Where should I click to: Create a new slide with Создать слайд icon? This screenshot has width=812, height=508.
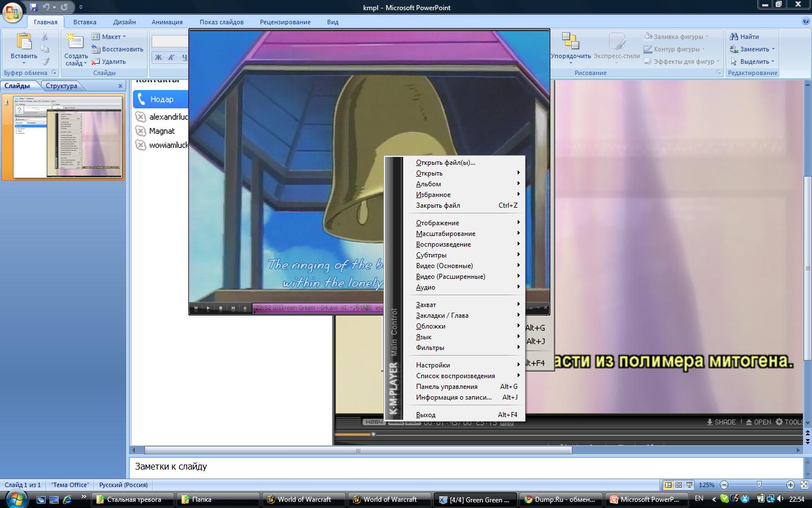pyautogui.click(x=75, y=42)
